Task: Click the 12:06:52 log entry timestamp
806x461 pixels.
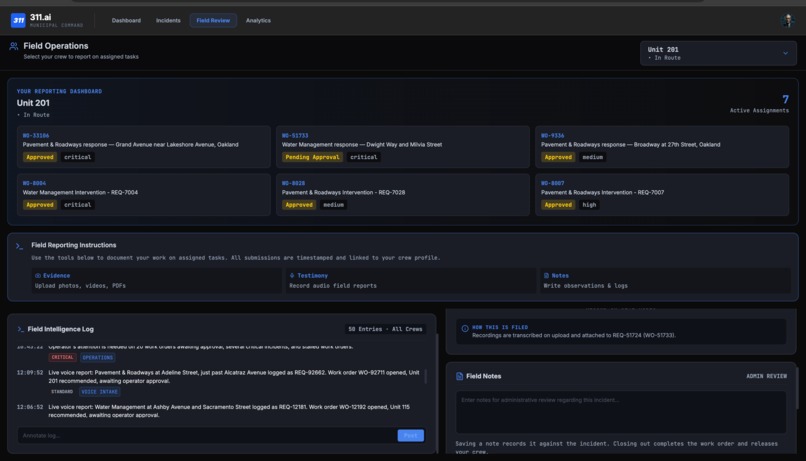Action: [30, 407]
